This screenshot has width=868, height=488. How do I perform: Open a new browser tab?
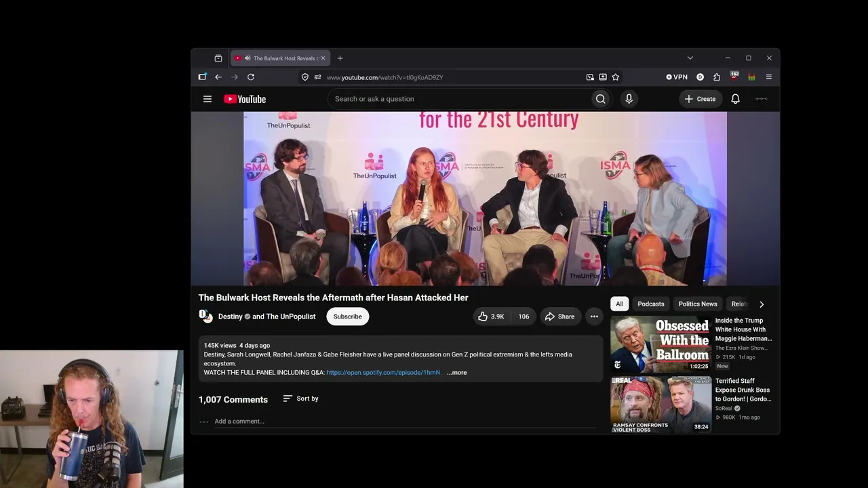click(340, 58)
